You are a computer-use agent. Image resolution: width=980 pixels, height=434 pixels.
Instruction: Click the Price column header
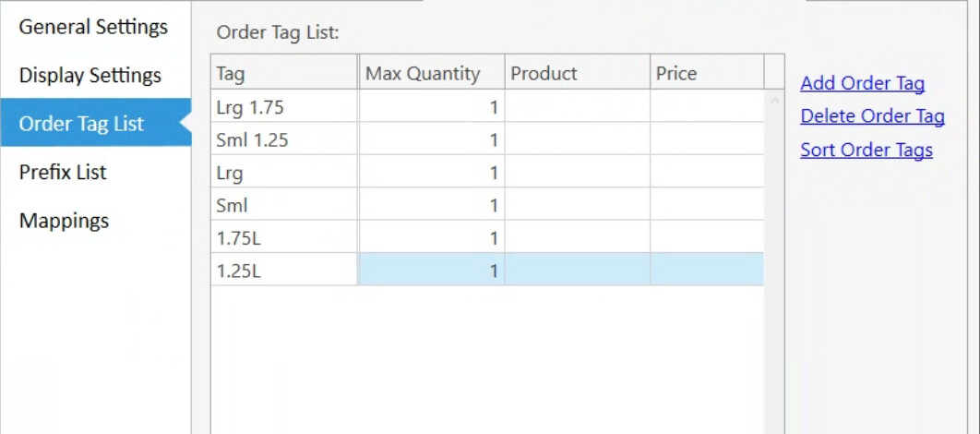707,74
